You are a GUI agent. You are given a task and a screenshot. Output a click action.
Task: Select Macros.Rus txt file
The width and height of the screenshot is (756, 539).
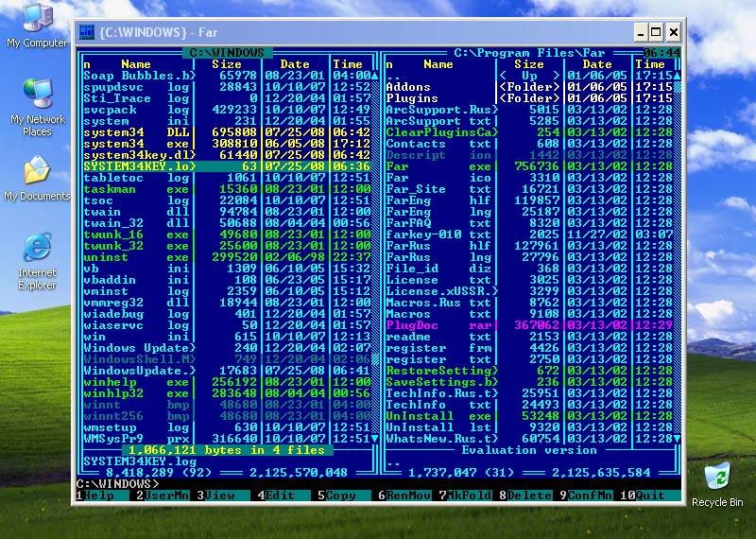[529, 303]
